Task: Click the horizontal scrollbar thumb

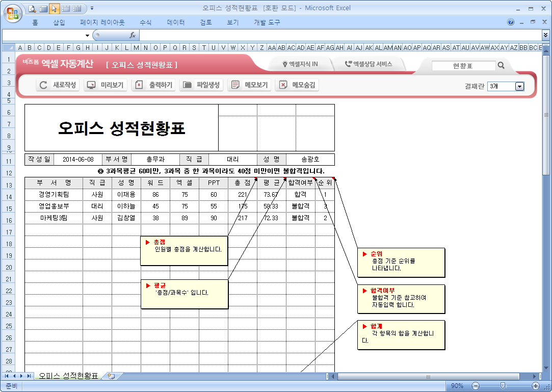Action: tap(429, 377)
